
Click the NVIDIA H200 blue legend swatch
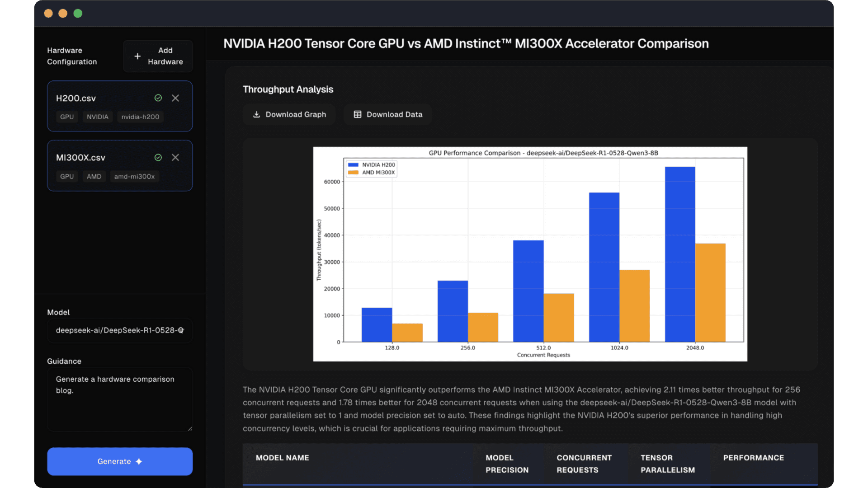click(353, 165)
